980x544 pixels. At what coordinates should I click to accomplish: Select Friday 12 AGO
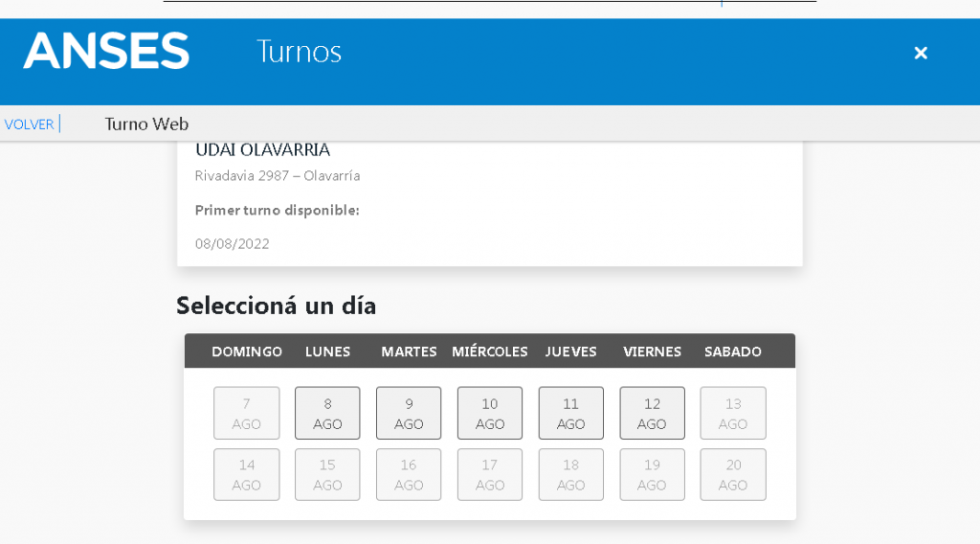tap(652, 413)
